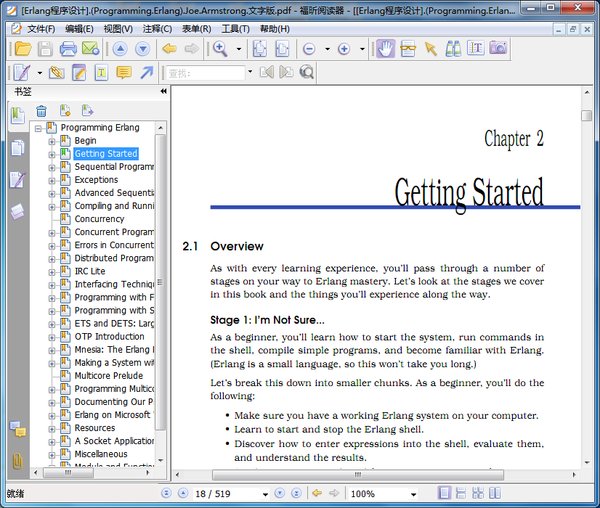Image resolution: width=600 pixels, height=508 pixels.
Task: Expand the Exceptions bookmark node
Action: point(52,181)
